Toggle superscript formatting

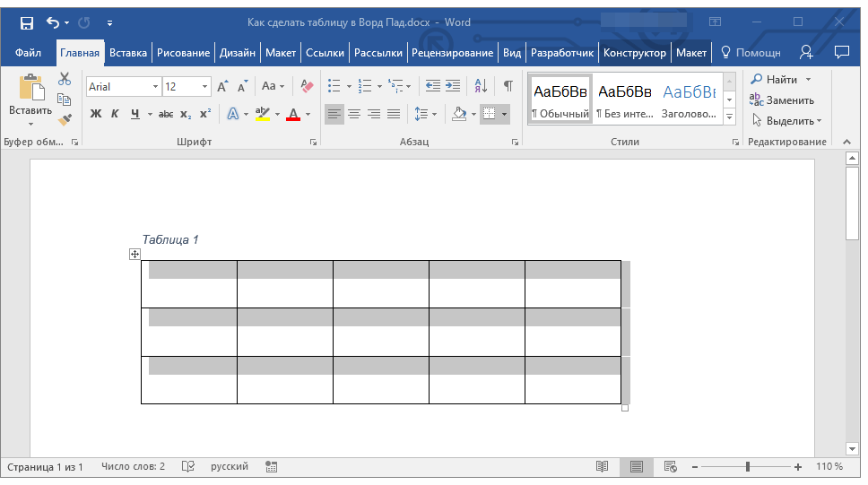tap(205, 114)
